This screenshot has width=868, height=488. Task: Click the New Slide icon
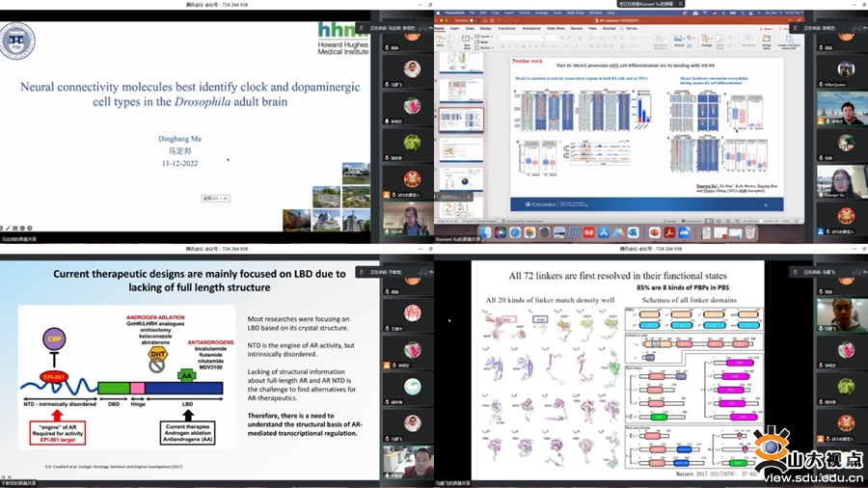468,41
